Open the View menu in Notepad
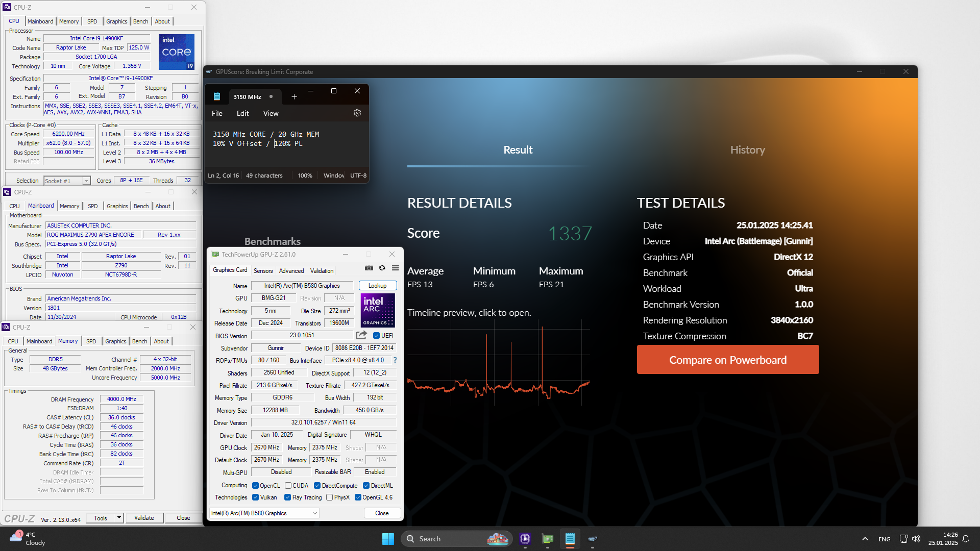The image size is (980, 551). coord(271,113)
